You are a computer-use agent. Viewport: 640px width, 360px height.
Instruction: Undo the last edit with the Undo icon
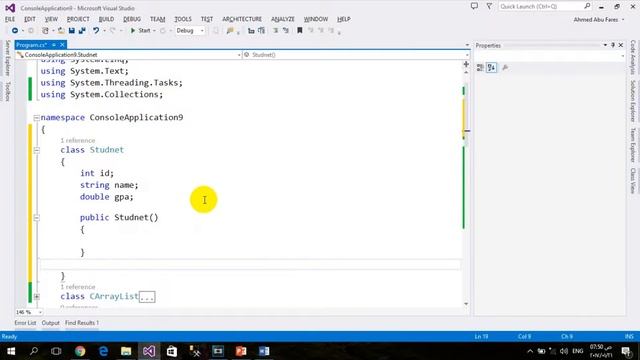click(96, 31)
